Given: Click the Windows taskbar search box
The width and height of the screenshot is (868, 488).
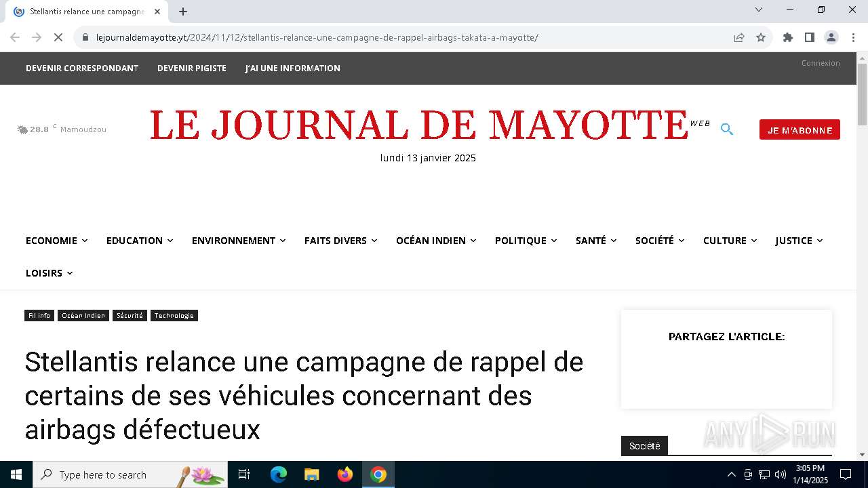Looking at the screenshot, I should pos(130,474).
